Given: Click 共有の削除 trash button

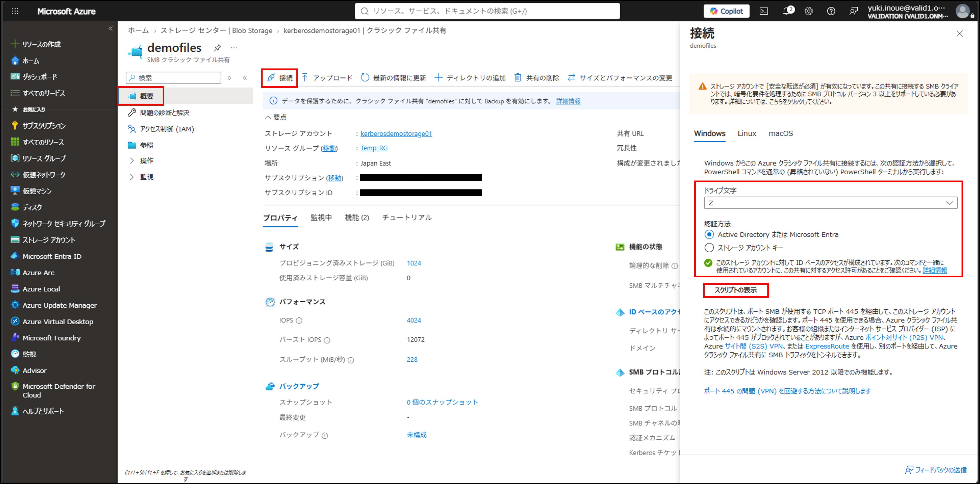Looking at the screenshot, I should [x=537, y=78].
